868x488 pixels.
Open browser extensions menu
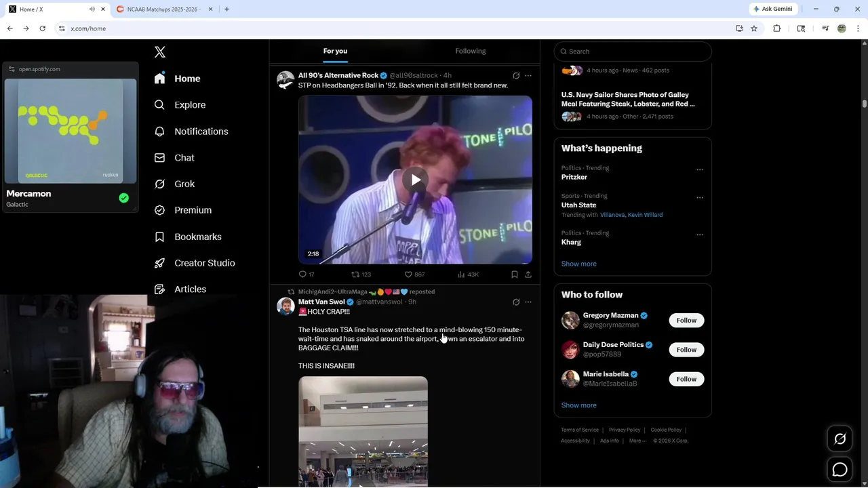pyautogui.click(x=777, y=28)
